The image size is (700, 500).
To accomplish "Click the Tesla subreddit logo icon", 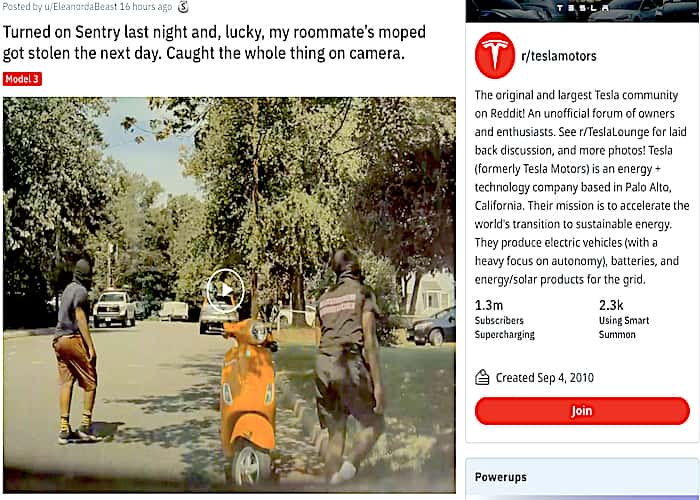I will coord(494,55).
